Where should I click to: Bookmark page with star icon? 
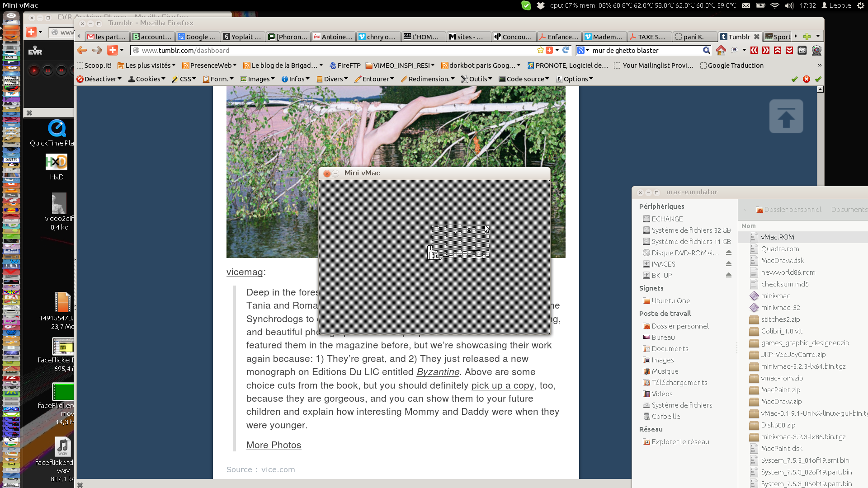click(540, 50)
